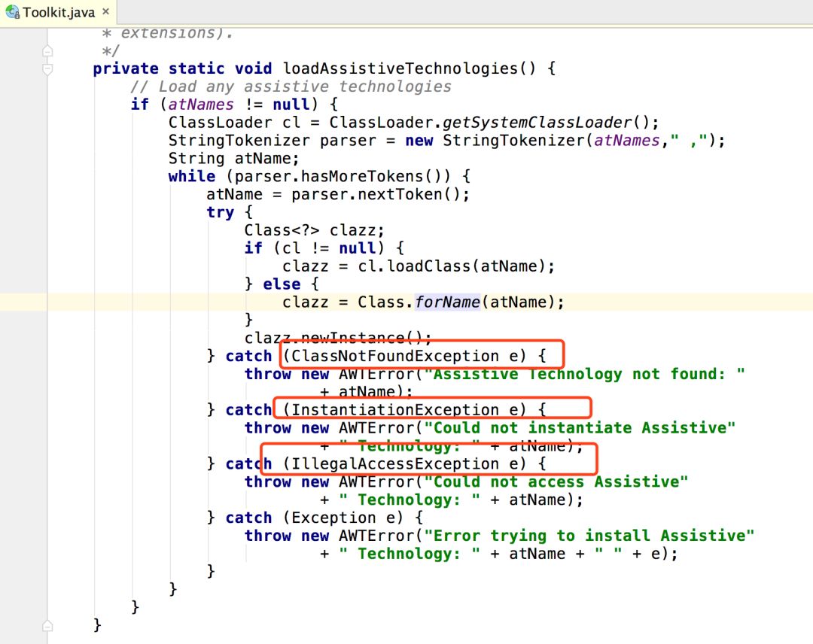
Task: Click the "while" keyword
Action: [191, 176]
